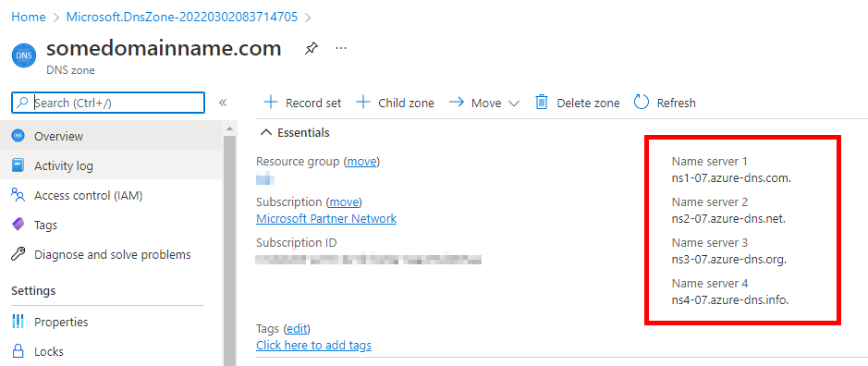
Task: Click the Locks padlock icon
Action: 18,351
